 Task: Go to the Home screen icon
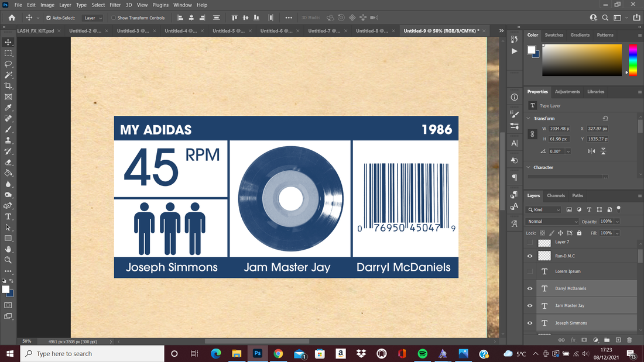point(12,18)
